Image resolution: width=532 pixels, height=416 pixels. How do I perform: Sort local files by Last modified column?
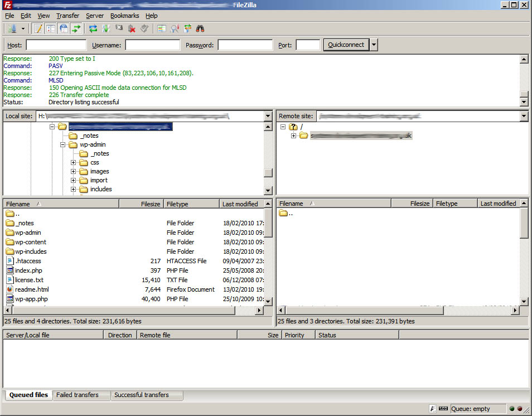click(241, 204)
